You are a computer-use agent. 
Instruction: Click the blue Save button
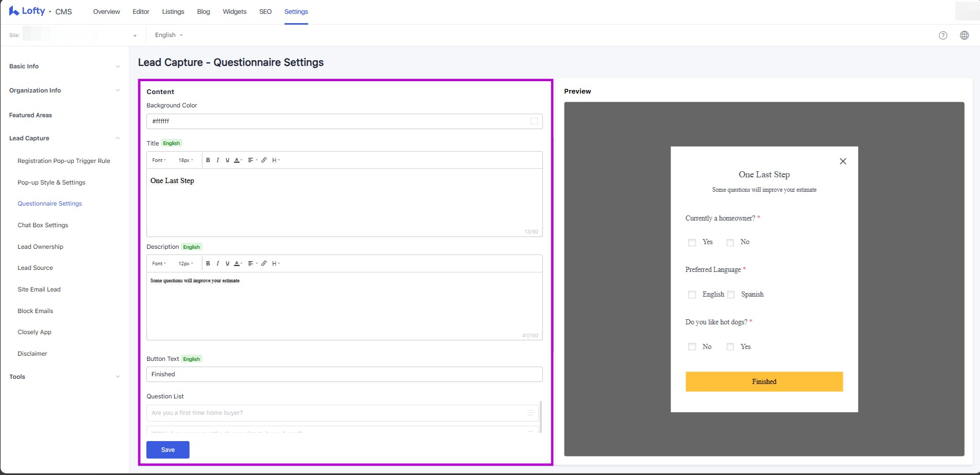click(167, 450)
